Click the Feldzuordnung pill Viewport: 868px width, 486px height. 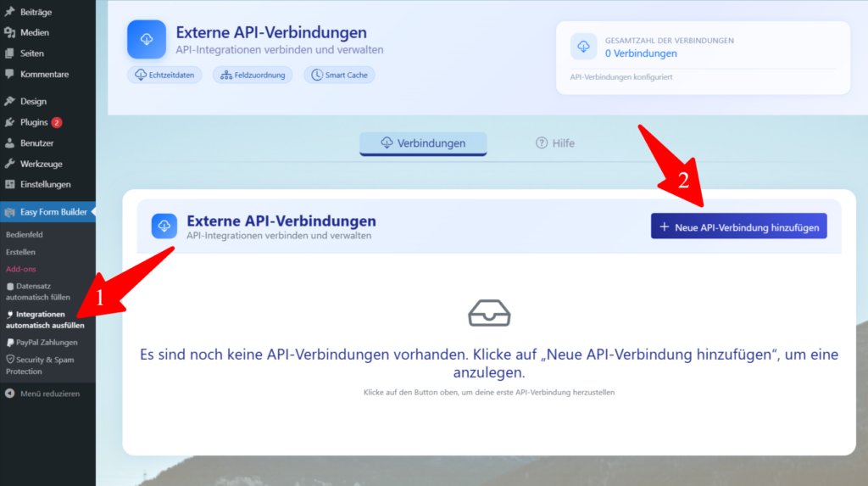point(253,75)
